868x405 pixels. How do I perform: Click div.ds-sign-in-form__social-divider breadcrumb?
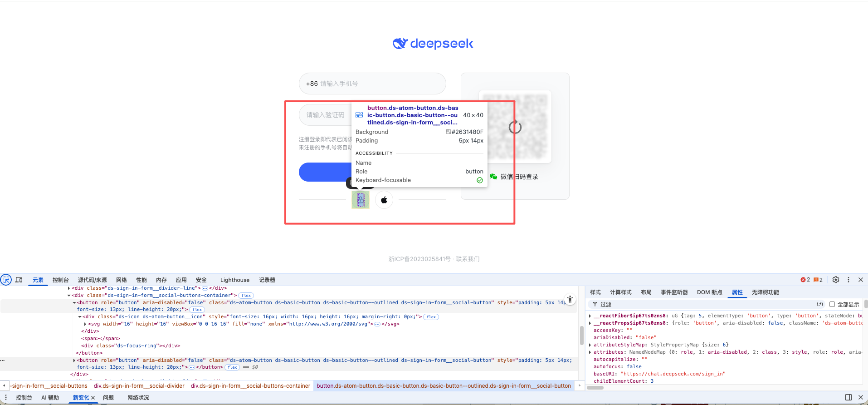point(139,386)
